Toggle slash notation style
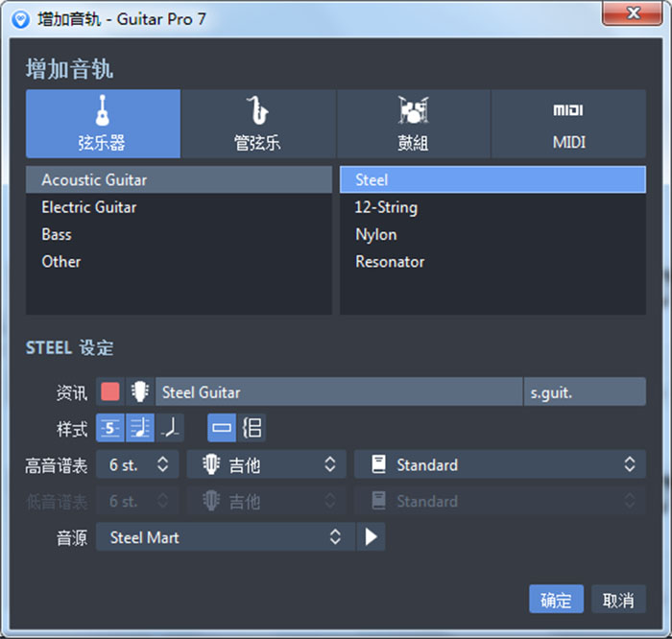Screen dimensions: 672x639 click(170, 428)
